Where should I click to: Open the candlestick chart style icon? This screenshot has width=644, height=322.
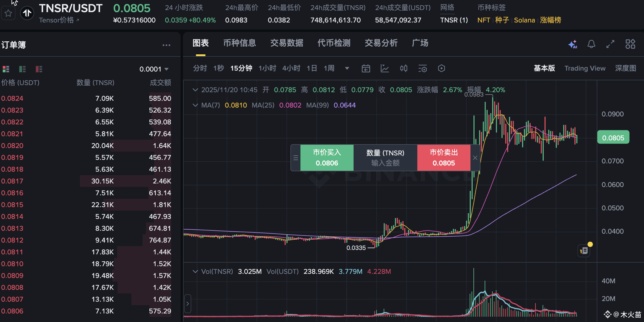click(x=404, y=69)
